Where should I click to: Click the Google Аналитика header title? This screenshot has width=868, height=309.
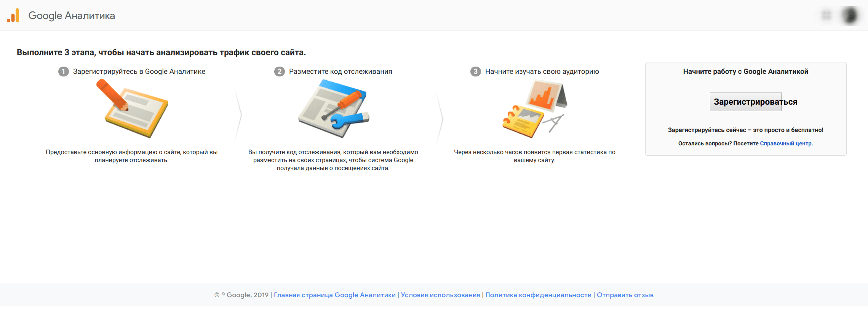click(x=72, y=16)
